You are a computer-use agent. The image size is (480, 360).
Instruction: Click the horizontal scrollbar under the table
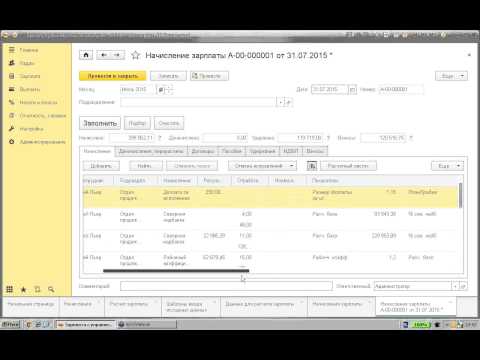click(x=176, y=271)
